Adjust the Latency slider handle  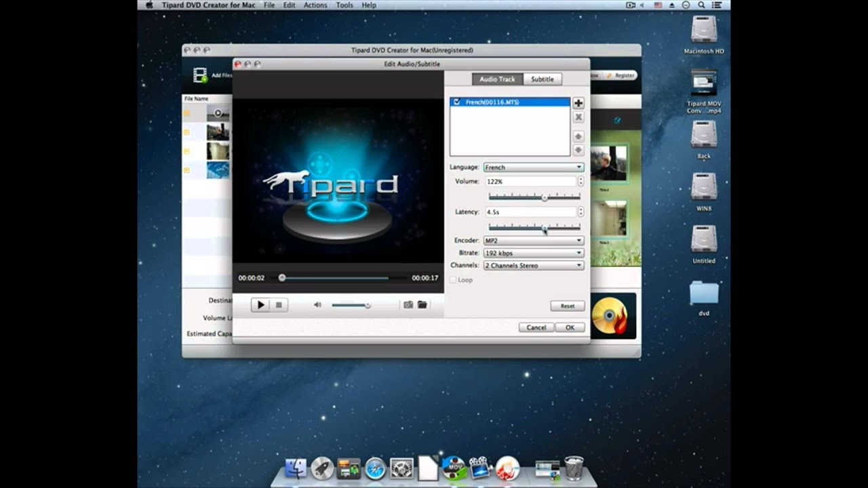pyautogui.click(x=545, y=228)
